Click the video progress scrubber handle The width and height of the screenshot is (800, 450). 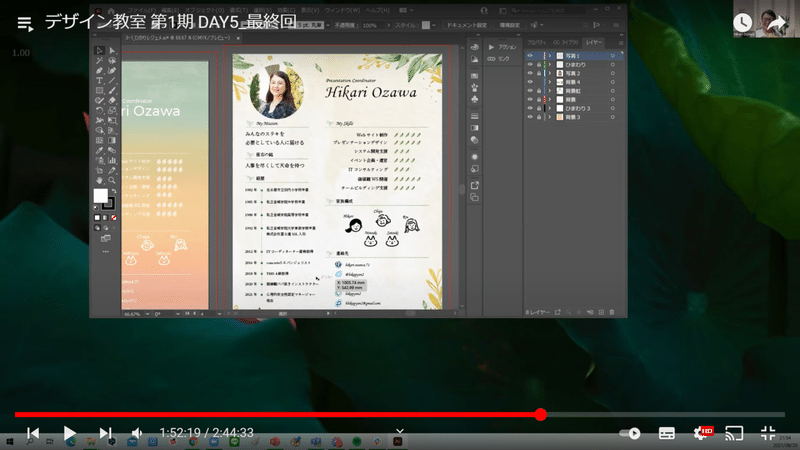tap(541, 415)
